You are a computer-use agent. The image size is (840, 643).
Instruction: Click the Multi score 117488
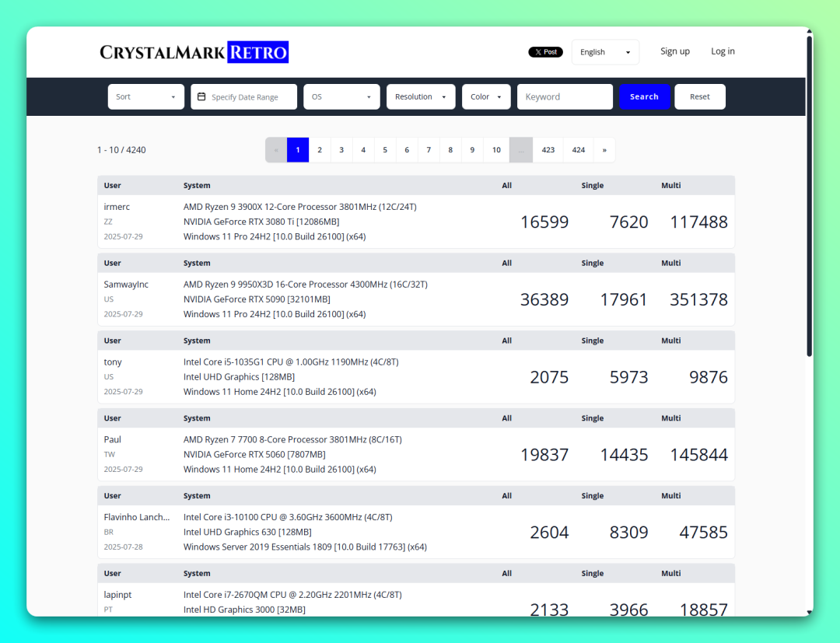(698, 222)
